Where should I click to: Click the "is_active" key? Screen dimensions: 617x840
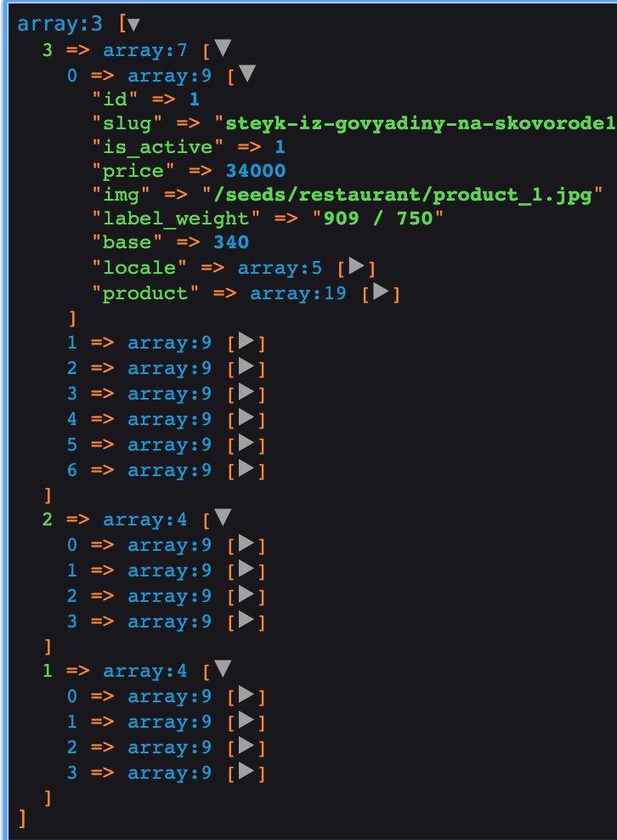tap(157, 147)
